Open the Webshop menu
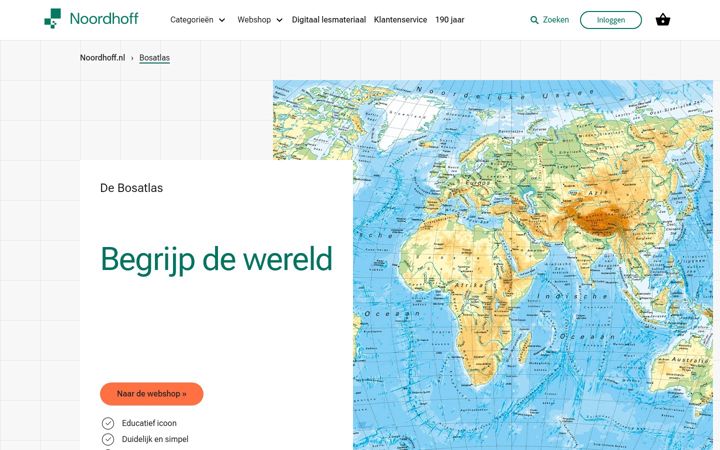The image size is (720, 450). click(259, 20)
